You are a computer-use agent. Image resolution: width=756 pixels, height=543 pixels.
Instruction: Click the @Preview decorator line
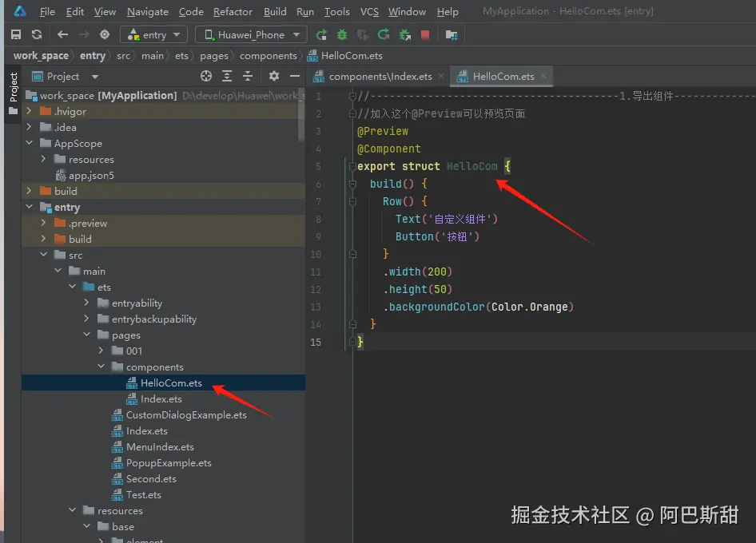pyautogui.click(x=383, y=131)
